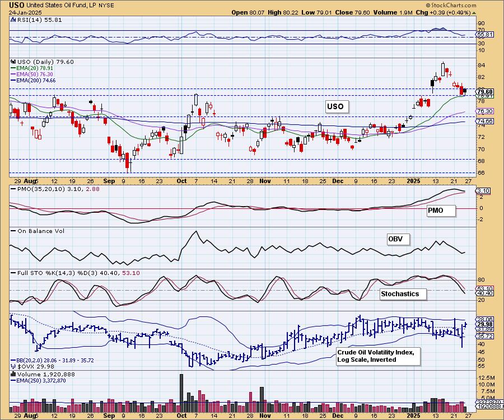Click the 'Close 79.60' value

pyautogui.click(x=352, y=12)
